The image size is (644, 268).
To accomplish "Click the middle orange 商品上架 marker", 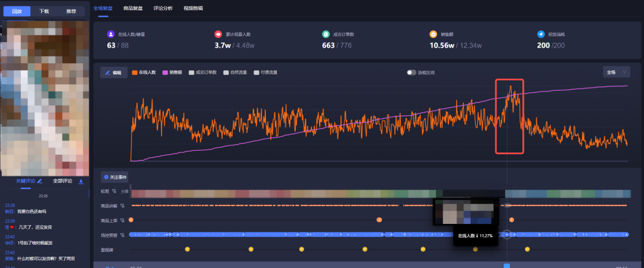I will point(379,220).
